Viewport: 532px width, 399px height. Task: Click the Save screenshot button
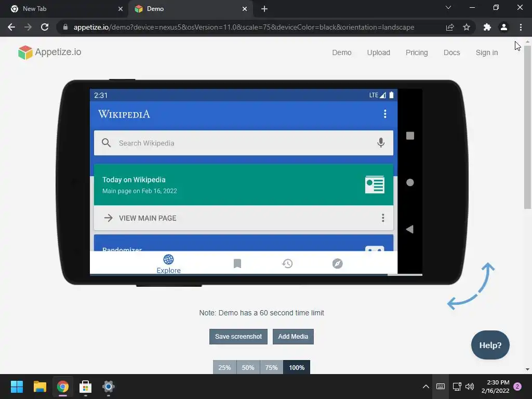(x=238, y=337)
